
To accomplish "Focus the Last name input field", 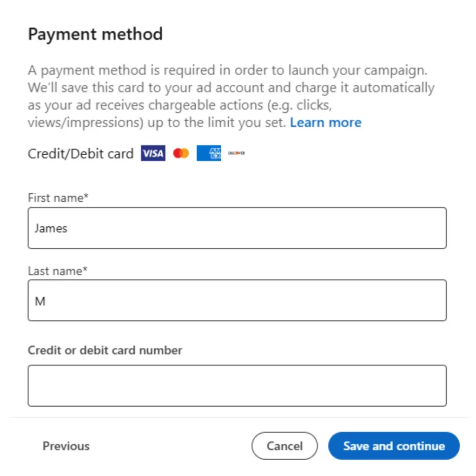I will pos(237,301).
